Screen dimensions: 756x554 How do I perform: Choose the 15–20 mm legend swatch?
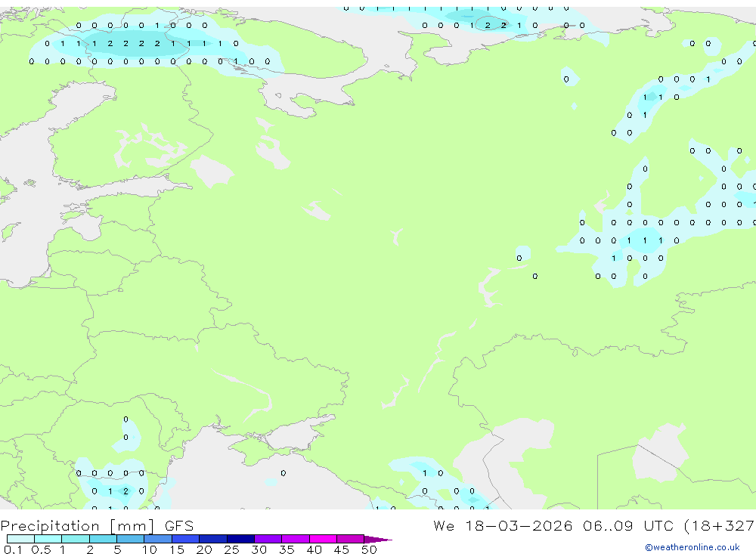pyautogui.click(x=186, y=539)
